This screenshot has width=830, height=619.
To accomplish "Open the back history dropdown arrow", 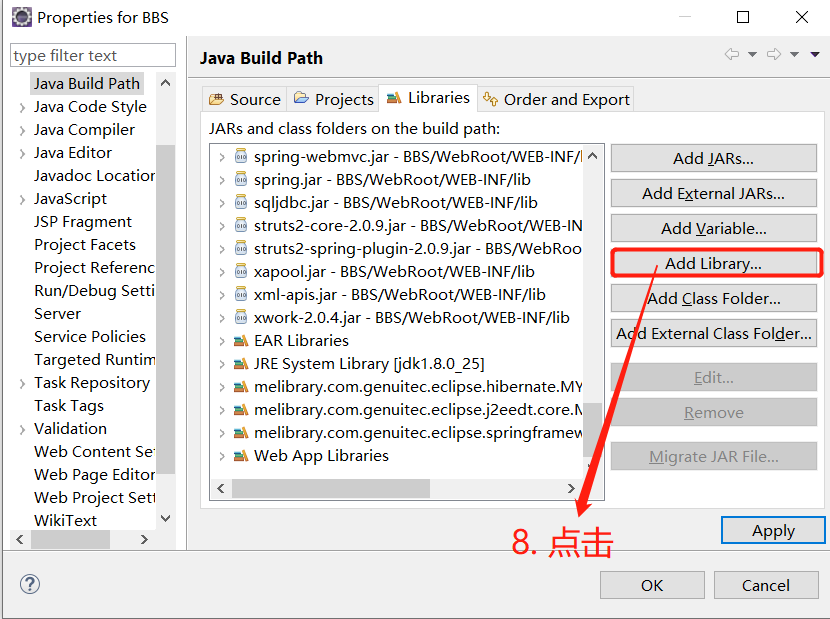I will coord(752,54).
